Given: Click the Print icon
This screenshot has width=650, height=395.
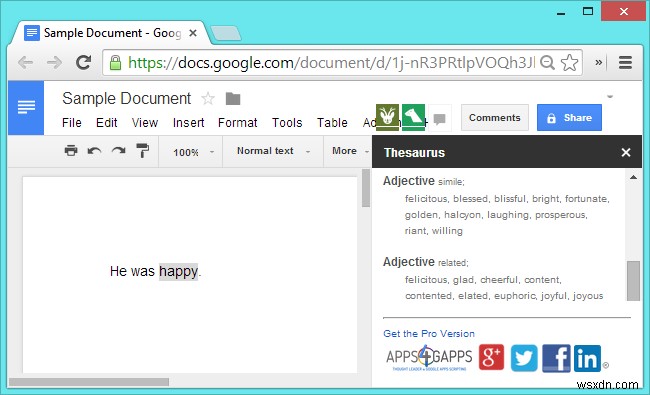Looking at the screenshot, I should pyautogui.click(x=71, y=150).
